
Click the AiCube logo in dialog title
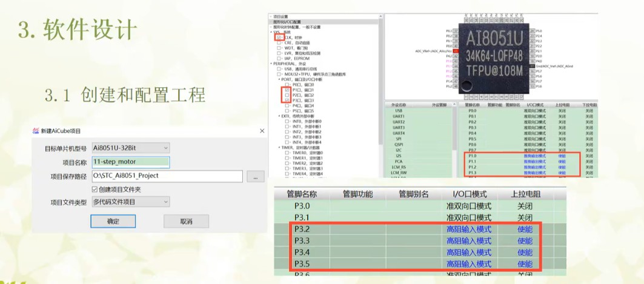tap(35, 131)
